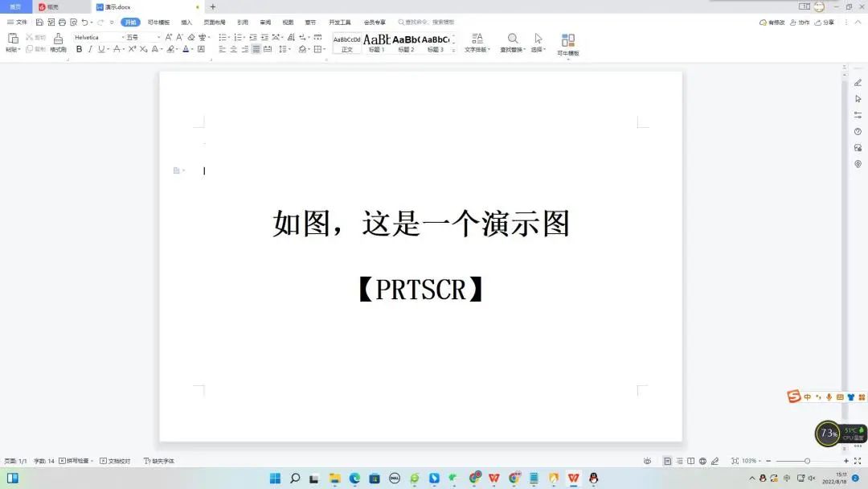Switch to the 页面布局 ribbon tab
This screenshot has height=489, width=868.
[x=215, y=22]
